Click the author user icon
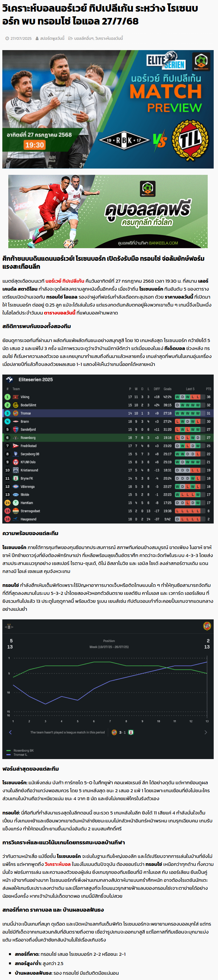The image size is (218, 980). pyautogui.click(x=37, y=38)
